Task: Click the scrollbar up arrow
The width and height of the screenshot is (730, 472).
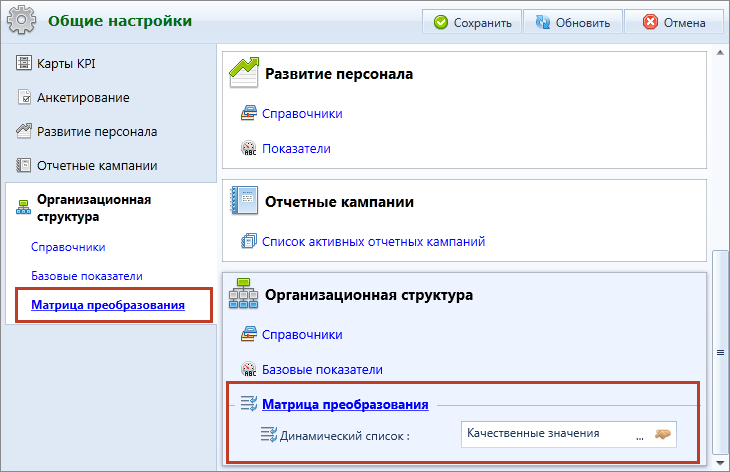Action: point(720,53)
